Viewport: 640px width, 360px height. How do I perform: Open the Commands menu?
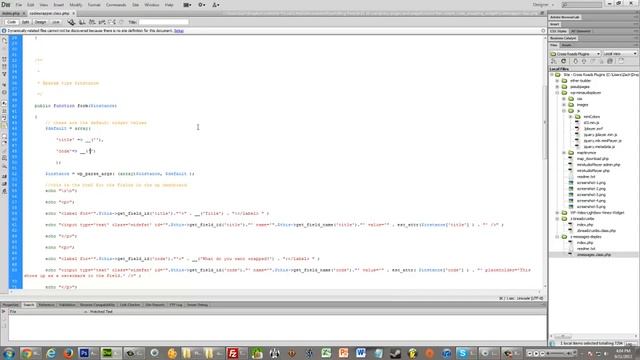pyautogui.click(x=116, y=5)
